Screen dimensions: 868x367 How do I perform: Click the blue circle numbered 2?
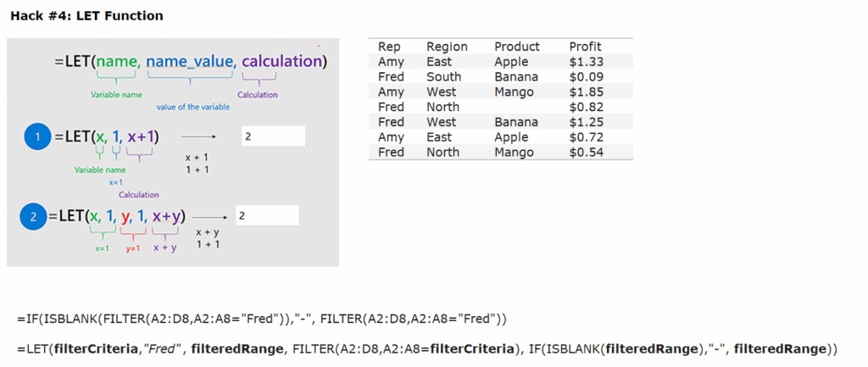click(33, 216)
